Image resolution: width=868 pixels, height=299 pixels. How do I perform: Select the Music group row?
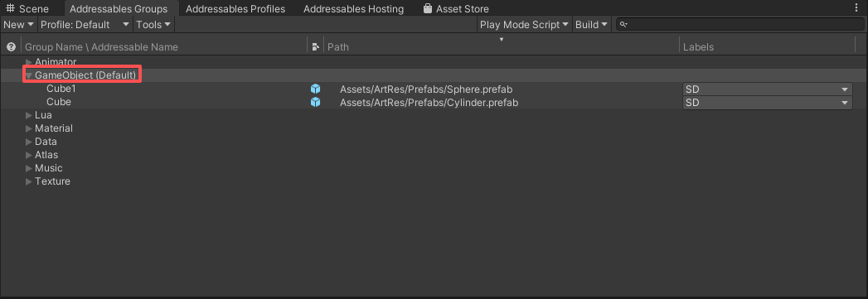tap(434, 168)
